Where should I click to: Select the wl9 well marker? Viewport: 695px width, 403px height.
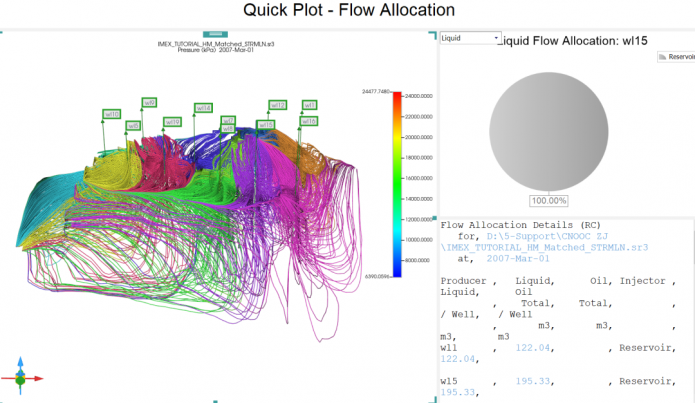[x=149, y=103]
